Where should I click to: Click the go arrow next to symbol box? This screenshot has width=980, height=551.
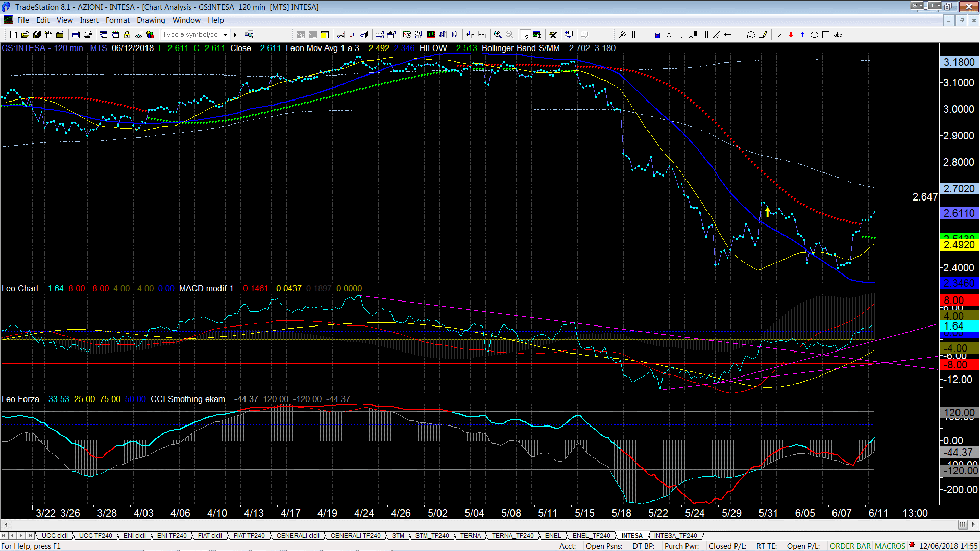pos(235,35)
